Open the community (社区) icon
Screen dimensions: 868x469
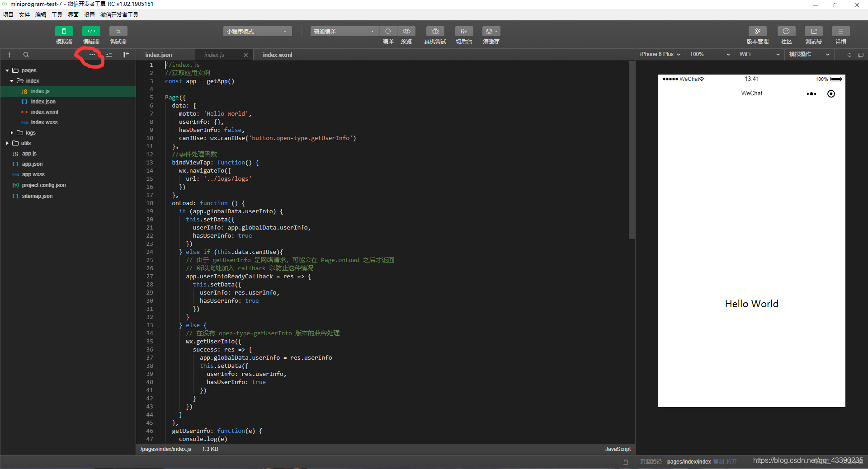click(x=786, y=31)
